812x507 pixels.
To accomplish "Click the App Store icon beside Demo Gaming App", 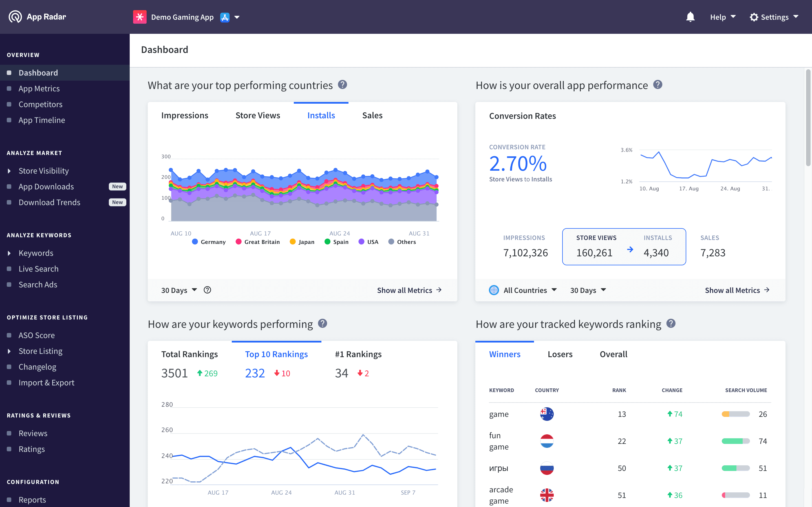I will [224, 17].
